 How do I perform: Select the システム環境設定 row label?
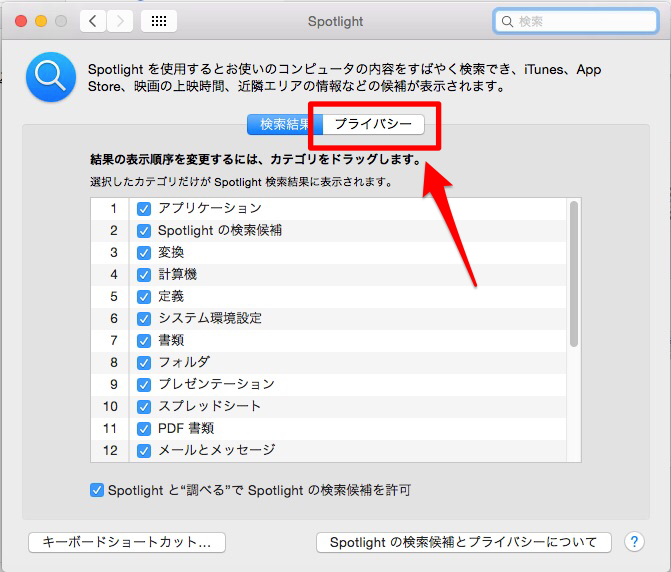pos(210,318)
